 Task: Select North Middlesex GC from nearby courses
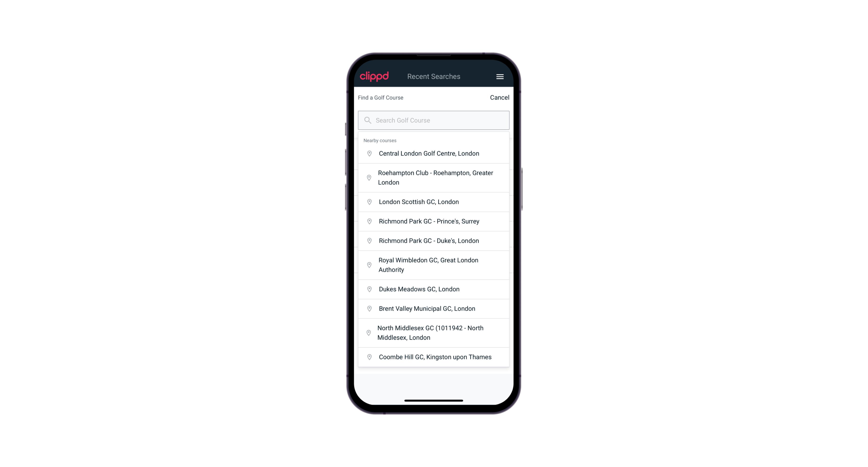tap(434, 332)
